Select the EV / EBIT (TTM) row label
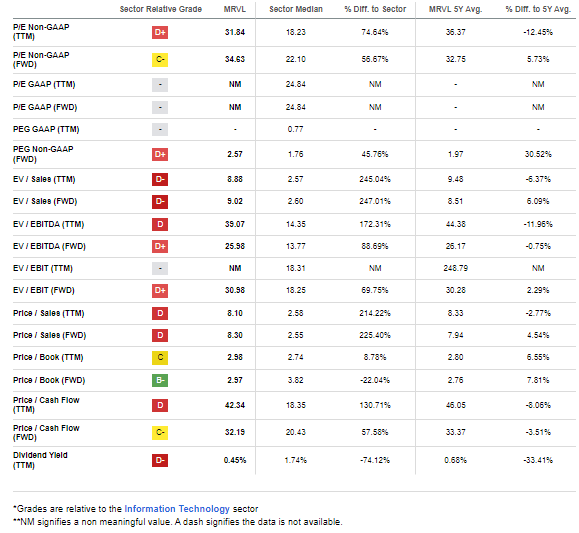 [x=43, y=269]
